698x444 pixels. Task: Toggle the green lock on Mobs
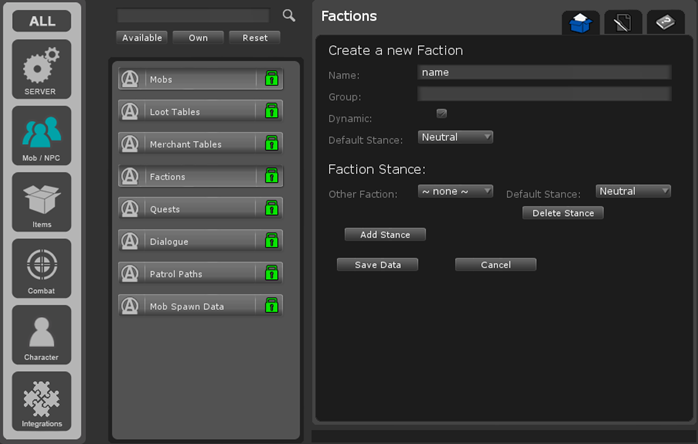(271, 80)
